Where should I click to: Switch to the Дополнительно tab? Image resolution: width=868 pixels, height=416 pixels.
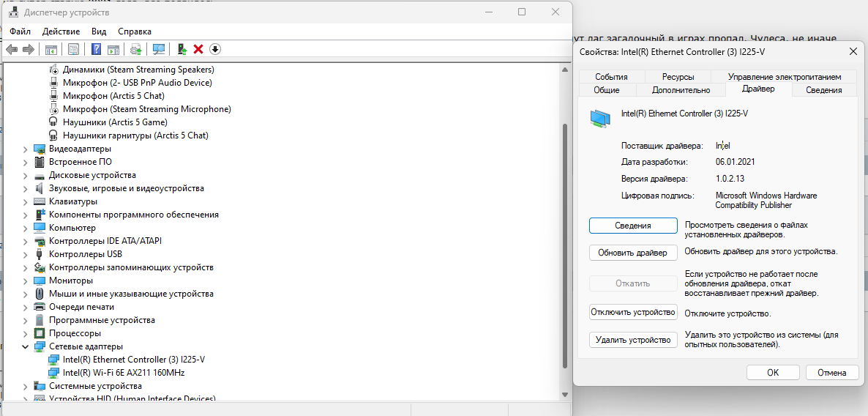pos(681,90)
